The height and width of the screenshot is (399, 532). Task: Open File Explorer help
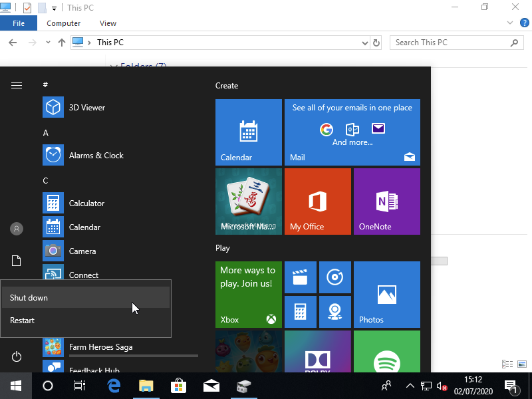tap(524, 23)
